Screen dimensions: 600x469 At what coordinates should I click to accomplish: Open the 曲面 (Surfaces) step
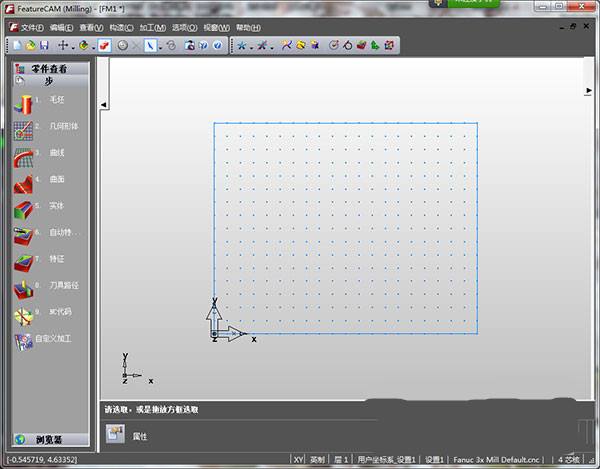point(24,184)
